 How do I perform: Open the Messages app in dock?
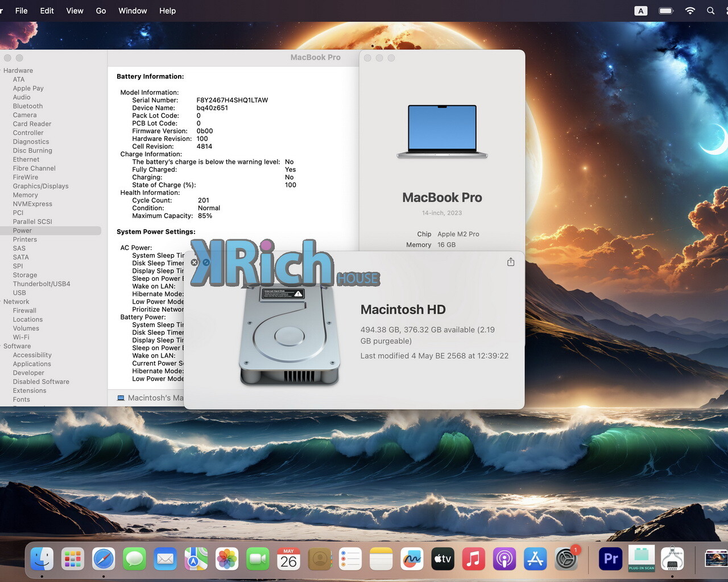point(135,559)
